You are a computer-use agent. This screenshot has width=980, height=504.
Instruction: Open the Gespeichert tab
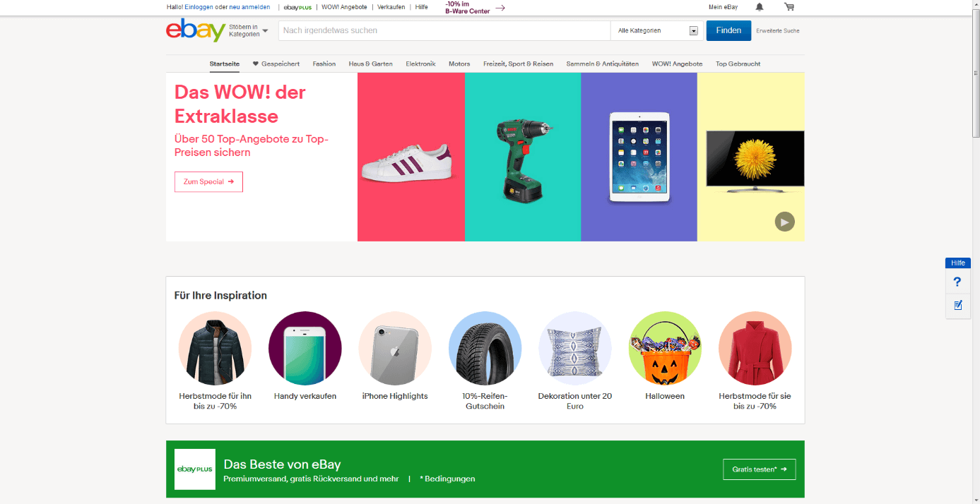pyautogui.click(x=276, y=64)
